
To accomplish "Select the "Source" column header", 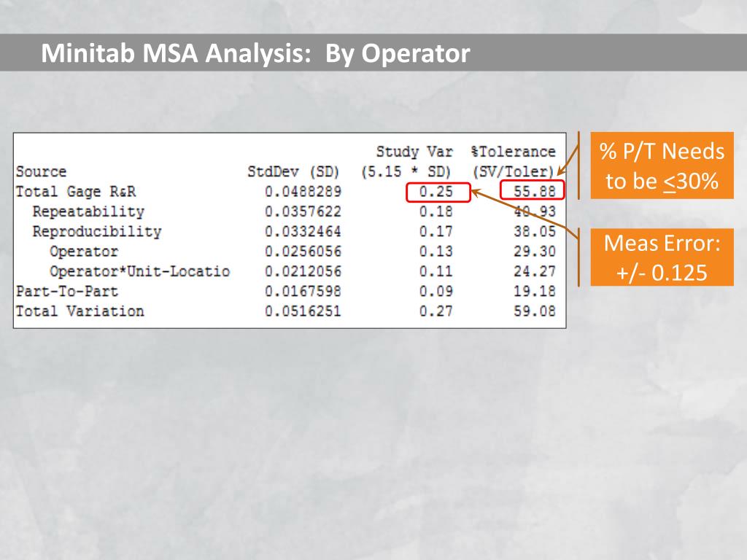I will (41, 171).
